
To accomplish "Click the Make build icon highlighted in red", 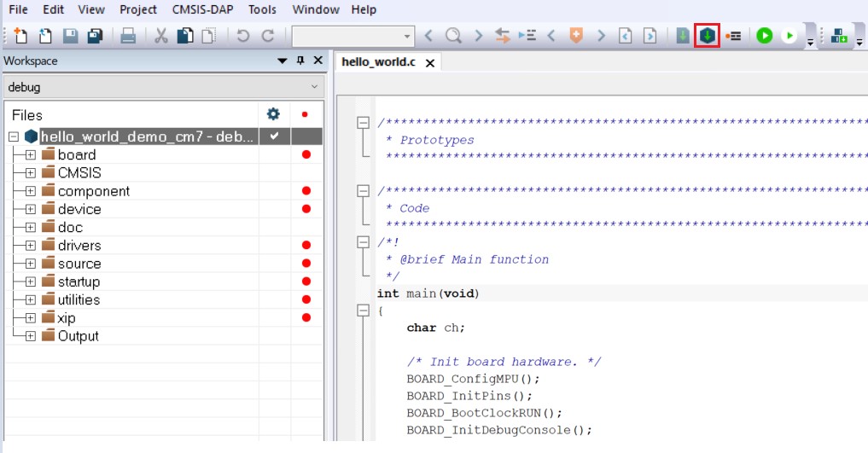I will 707,36.
